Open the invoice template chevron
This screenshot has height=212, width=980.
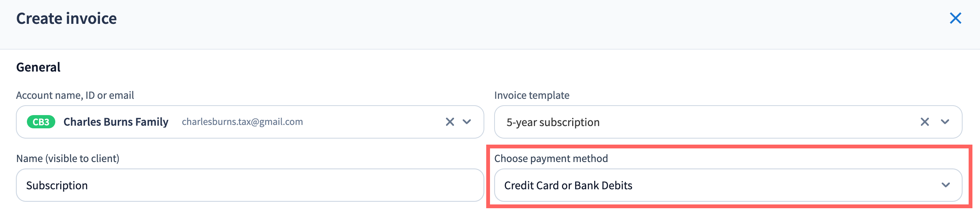pyautogui.click(x=945, y=122)
